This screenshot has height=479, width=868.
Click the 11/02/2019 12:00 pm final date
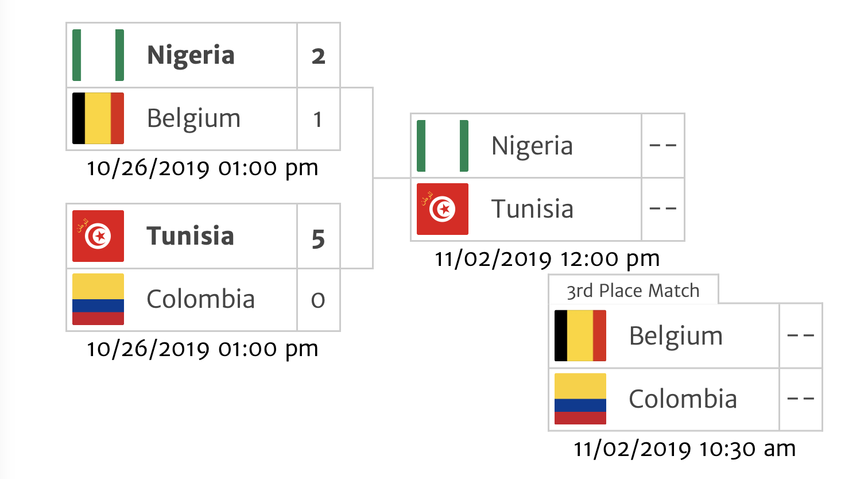[547, 259]
